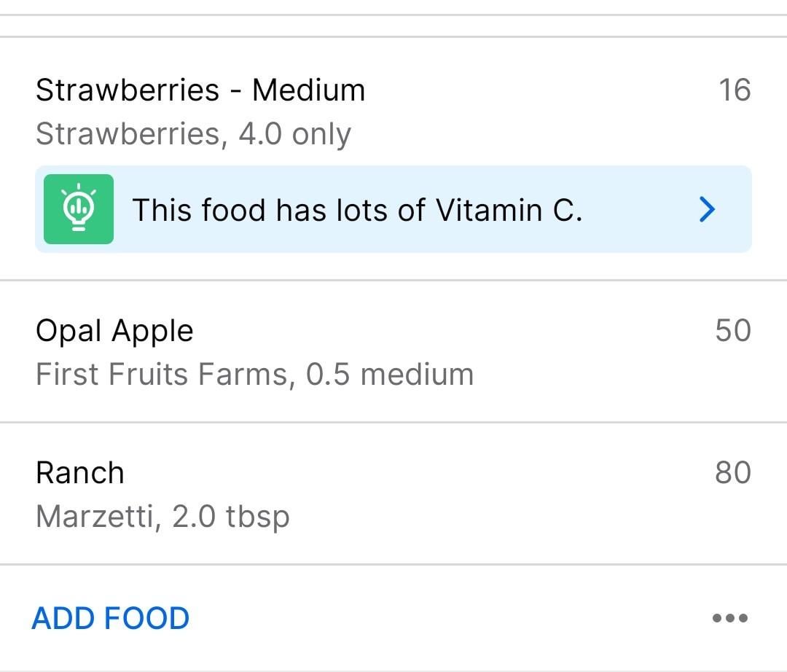Tap ADD FOOD
The image size is (787, 672).
(111, 618)
